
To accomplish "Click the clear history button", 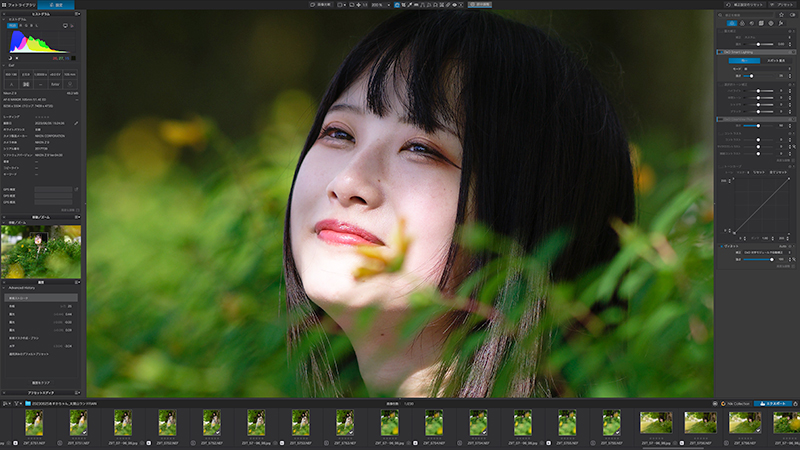I will (41, 383).
